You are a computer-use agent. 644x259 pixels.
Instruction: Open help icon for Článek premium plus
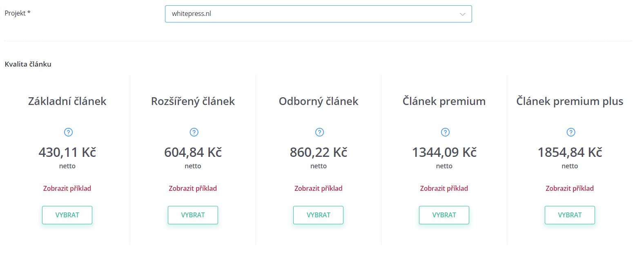(571, 132)
